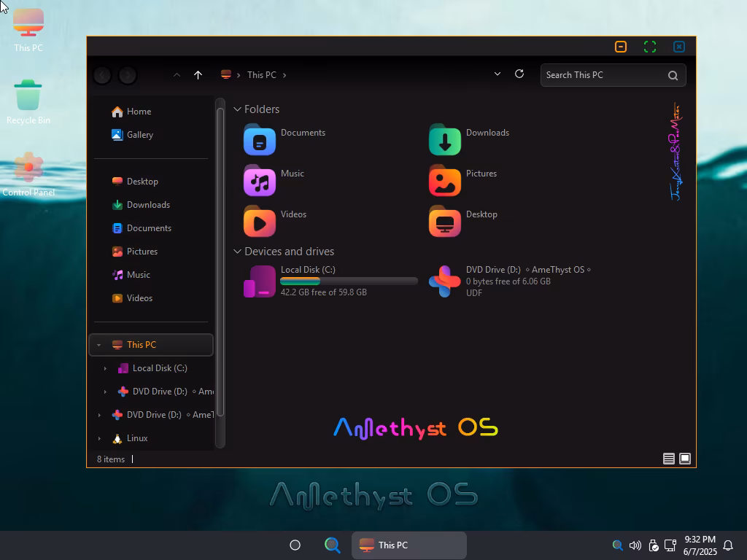Open the address bar history dropdown
Screen dimensions: 747x560
point(498,74)
